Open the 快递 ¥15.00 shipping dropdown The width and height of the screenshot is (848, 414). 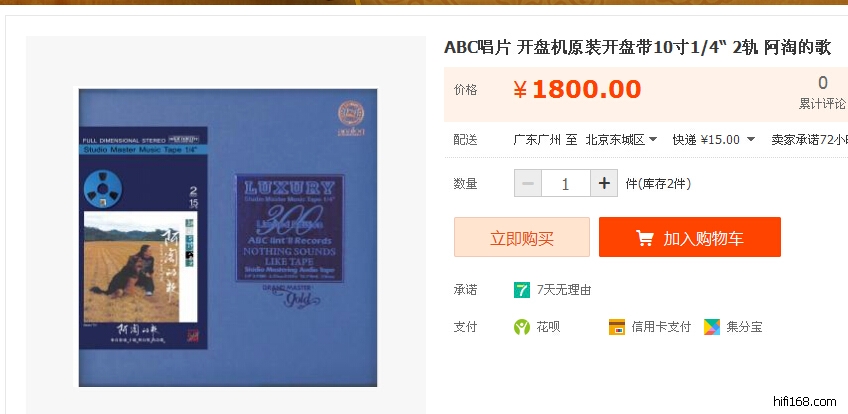pos(714,139)
